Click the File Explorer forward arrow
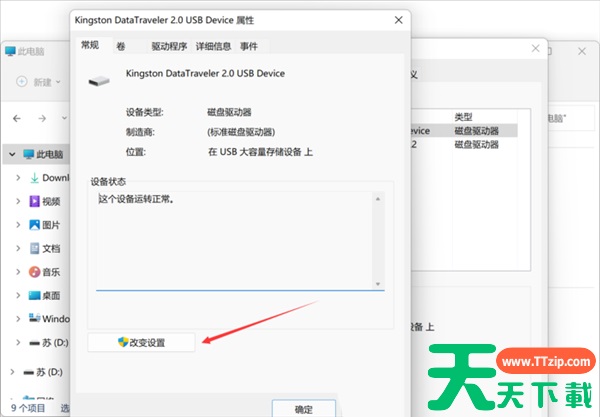 tap(42, 119)
